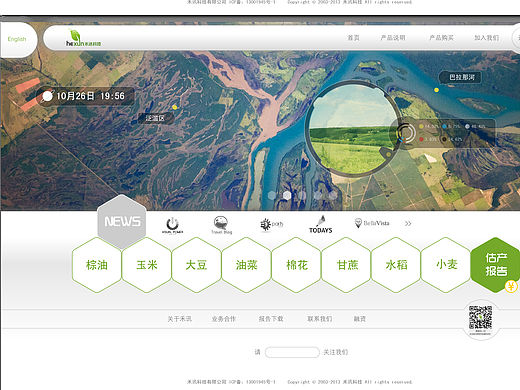Image resolution: width=520 pixels, height=390 pixels.
Task: Click the BellaVista partner logo
Action: (372, 223)
